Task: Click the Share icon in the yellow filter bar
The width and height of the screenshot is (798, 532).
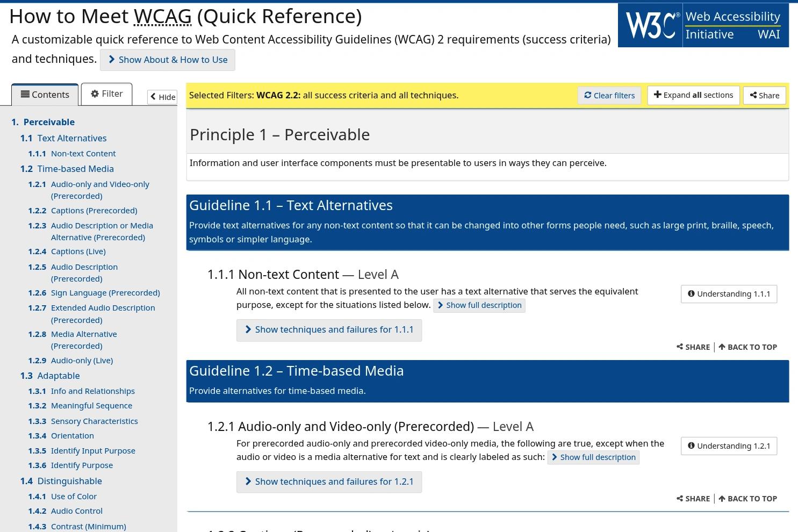Action: (x=752, y=95)
